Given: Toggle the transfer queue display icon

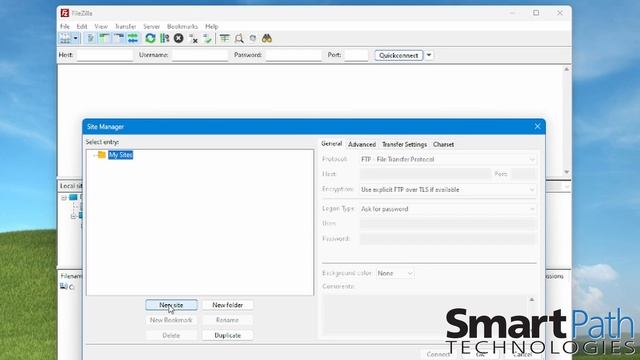Looking at the screenshot, I should coord(133,38).
